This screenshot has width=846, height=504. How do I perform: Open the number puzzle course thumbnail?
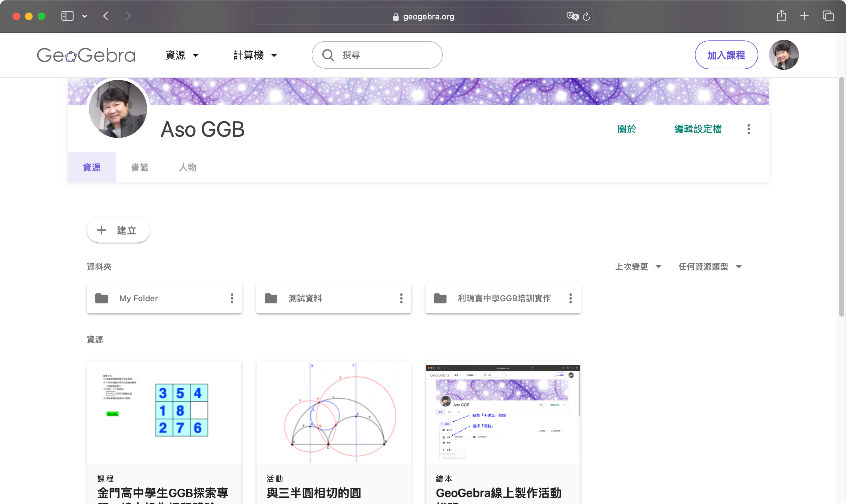click(x=164, y=412)
